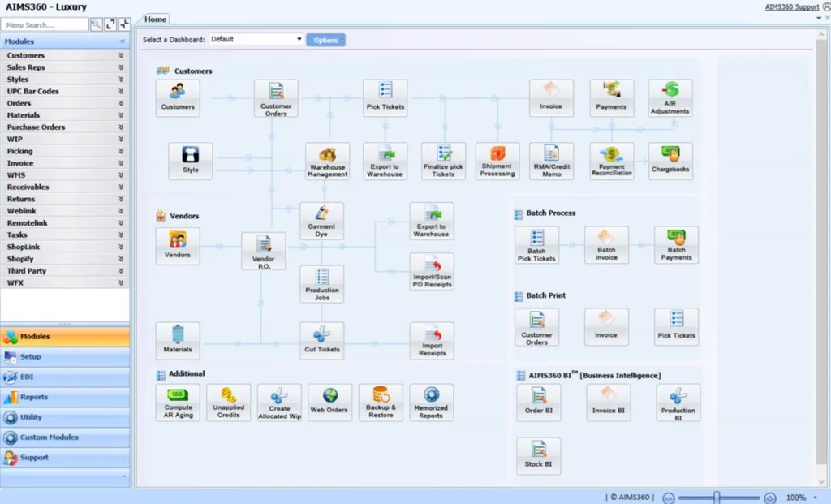The width and height of the screenshot is (831, 504).
Task: Open the Vendor P.O. icon
Action: [264, 251]
